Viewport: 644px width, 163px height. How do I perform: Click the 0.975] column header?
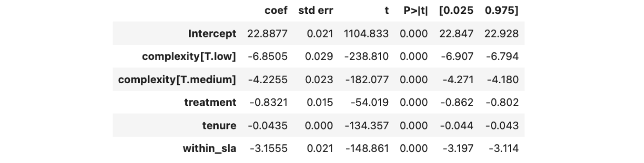[501, 11]
